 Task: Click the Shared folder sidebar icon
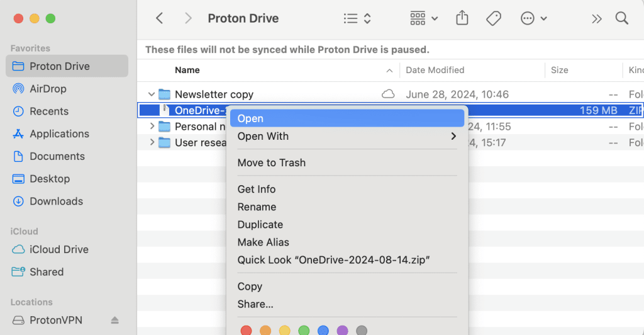(18, 271)
